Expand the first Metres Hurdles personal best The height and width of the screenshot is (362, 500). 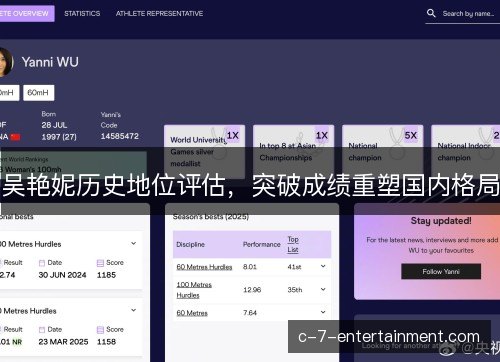point(133,244)
